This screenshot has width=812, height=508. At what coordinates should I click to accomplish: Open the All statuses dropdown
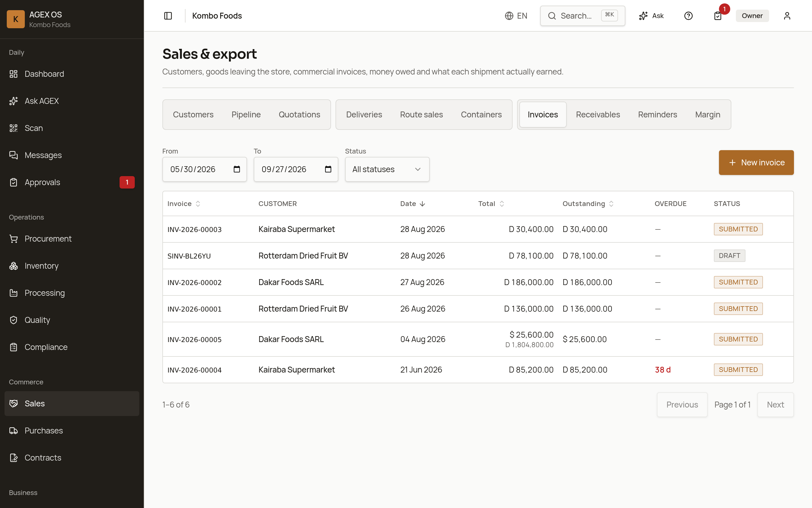click(387, 169)
